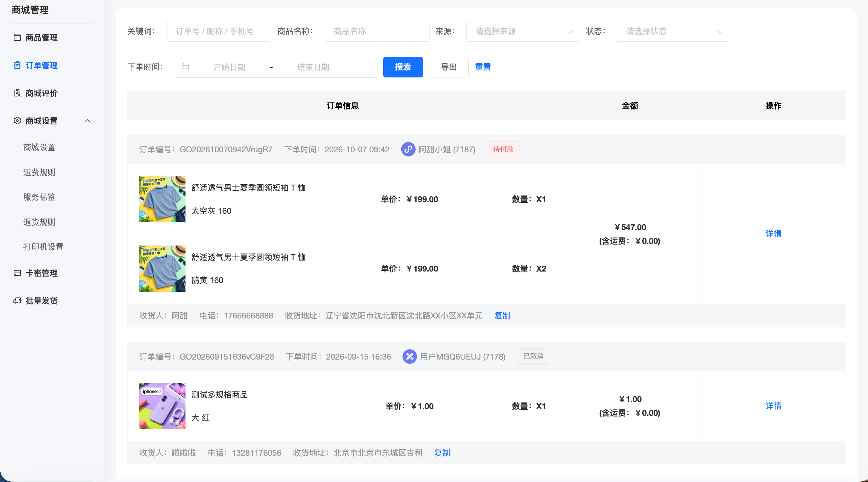Click the 鹅黄 160 T-shirt thumbnail
Screen dimensions: 868x482
(162, 268)
